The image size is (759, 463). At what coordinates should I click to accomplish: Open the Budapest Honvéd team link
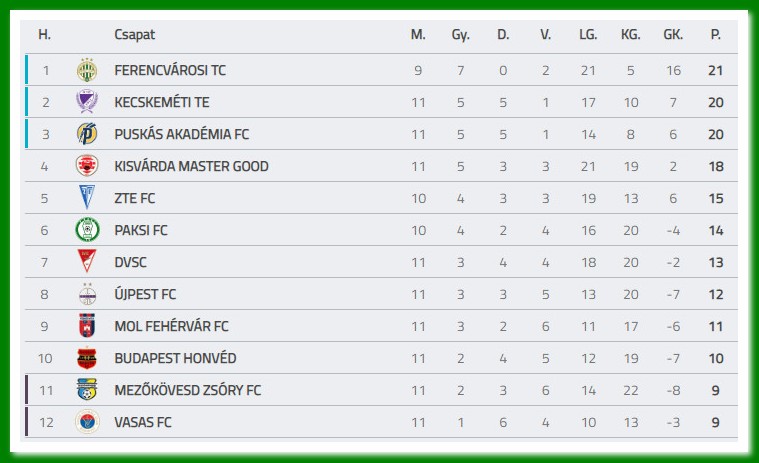[175, 358]
